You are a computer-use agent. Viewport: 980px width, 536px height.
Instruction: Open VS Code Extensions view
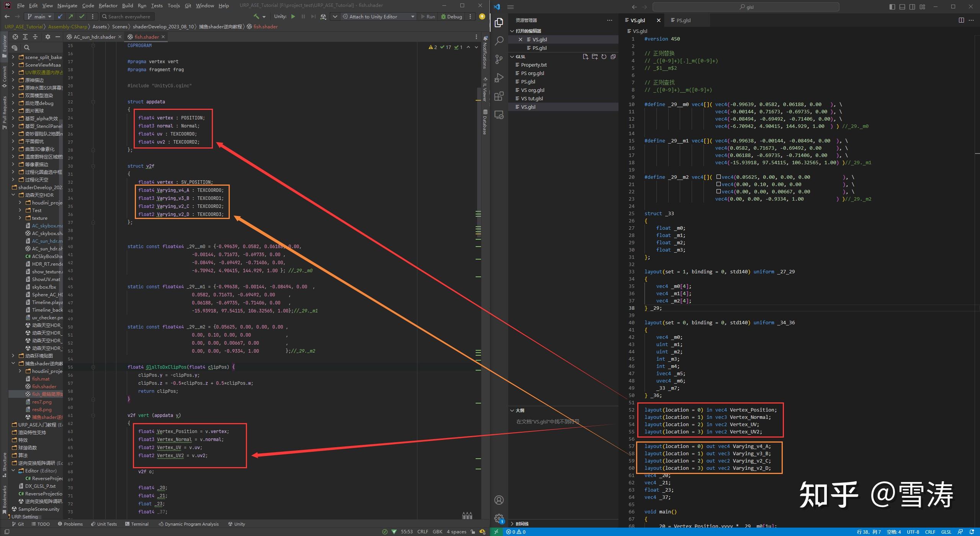pos(499,96)
